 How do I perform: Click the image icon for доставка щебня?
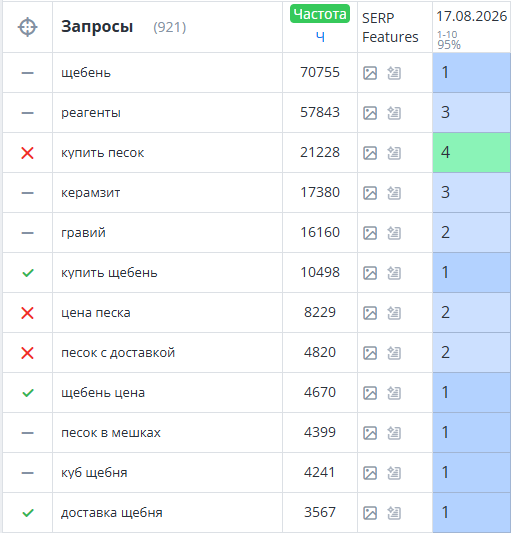[370, 513]
